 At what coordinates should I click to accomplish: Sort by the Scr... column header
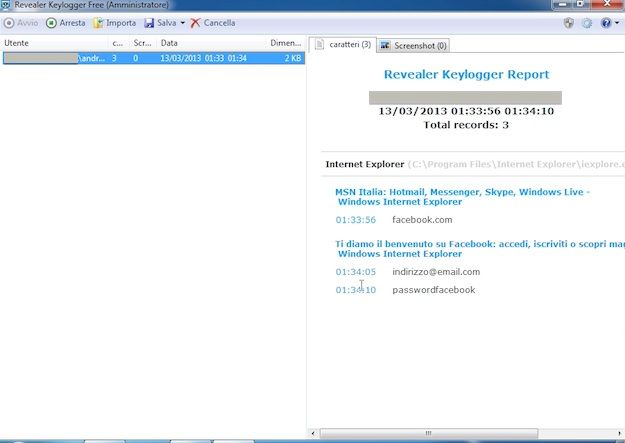pyautogui.click(x=142, y=43)
